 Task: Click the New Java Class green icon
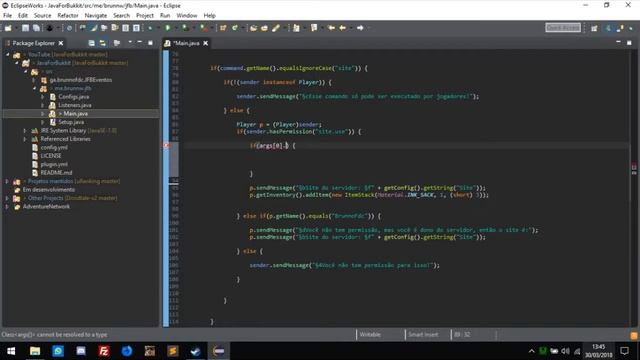tap(235, 28)
